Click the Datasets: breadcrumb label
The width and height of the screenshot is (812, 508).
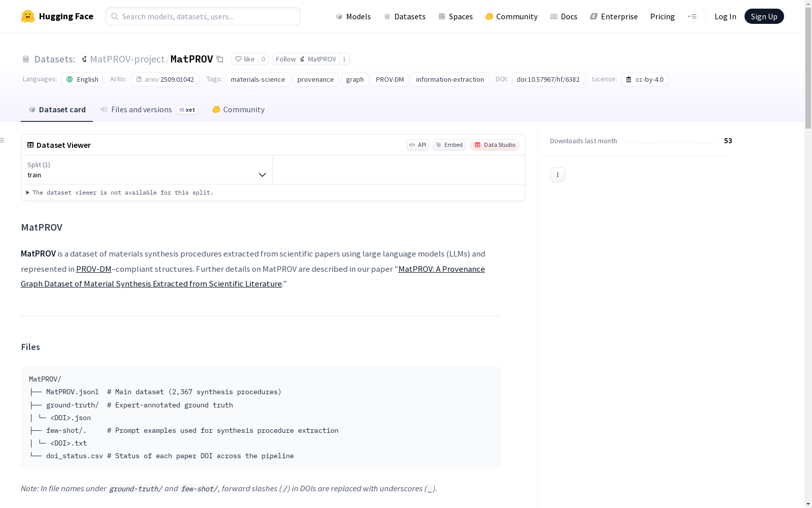(55, 59)
